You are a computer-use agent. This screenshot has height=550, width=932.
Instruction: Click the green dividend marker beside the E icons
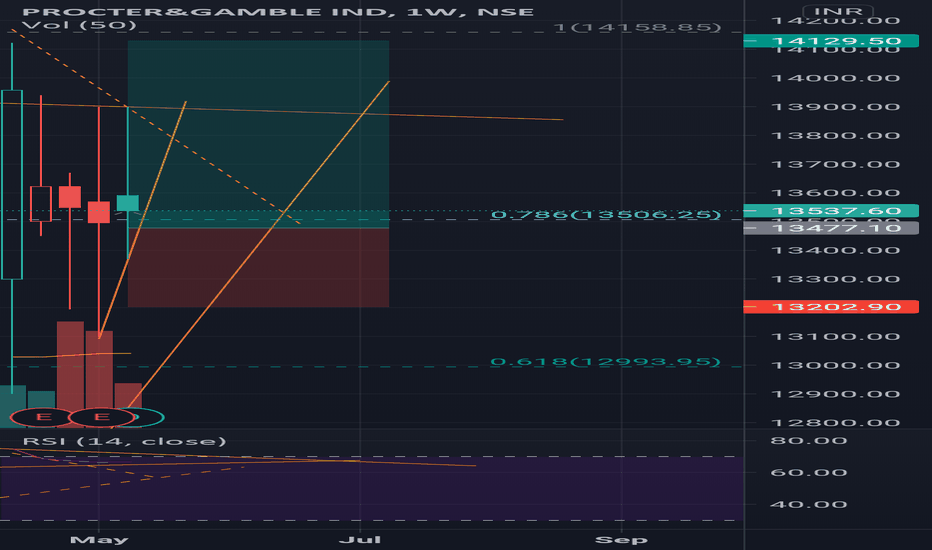(149, 417)
